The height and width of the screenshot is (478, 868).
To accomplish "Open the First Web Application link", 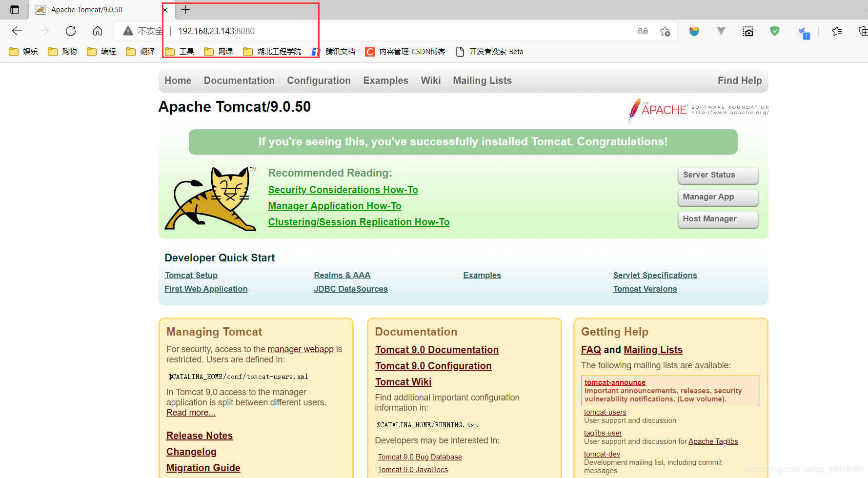I will [x=206, y=289].
